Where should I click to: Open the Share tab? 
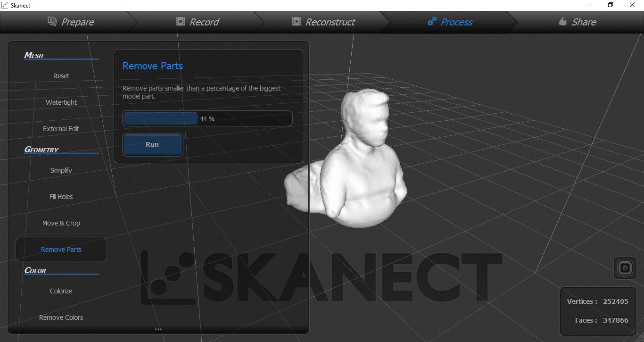click(577, 22)
